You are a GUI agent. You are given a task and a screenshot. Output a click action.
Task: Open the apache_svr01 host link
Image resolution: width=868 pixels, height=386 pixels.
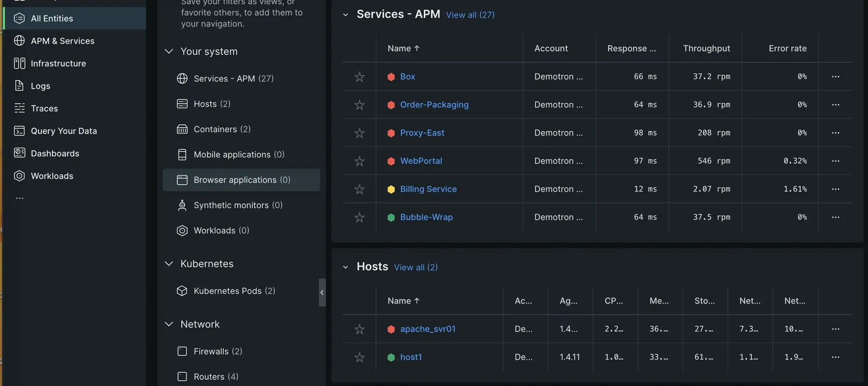428,329
